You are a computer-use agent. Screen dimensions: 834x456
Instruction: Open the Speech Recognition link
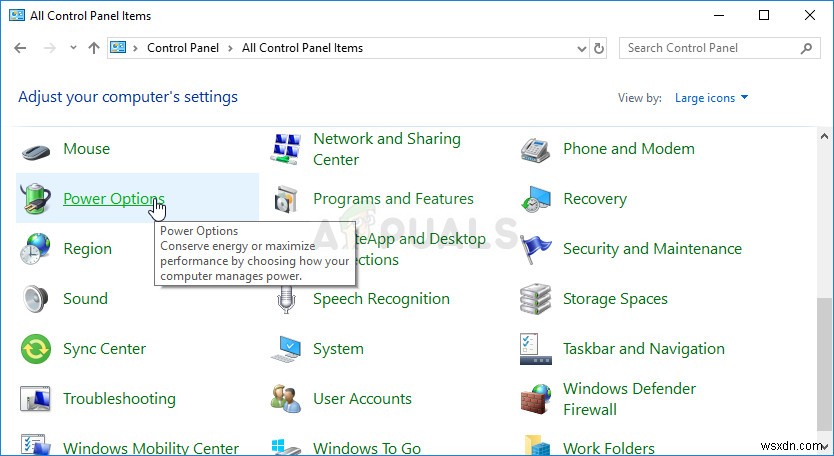[x=381, y=299]
